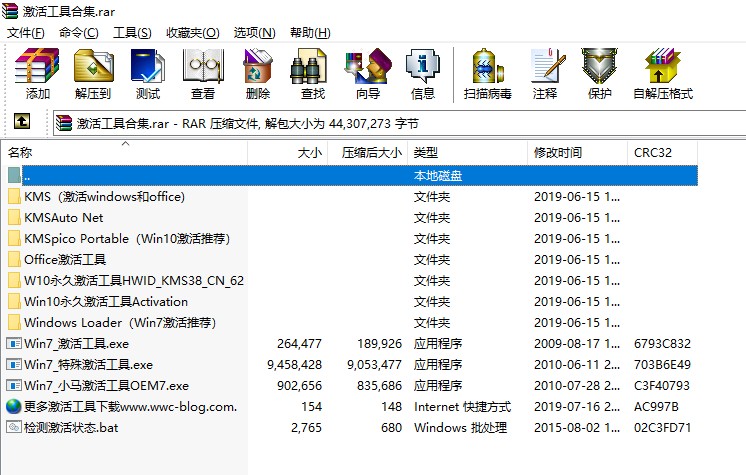Click the CRC32 value AC997B
Screen dimensions: 746x475
[656, 406]
